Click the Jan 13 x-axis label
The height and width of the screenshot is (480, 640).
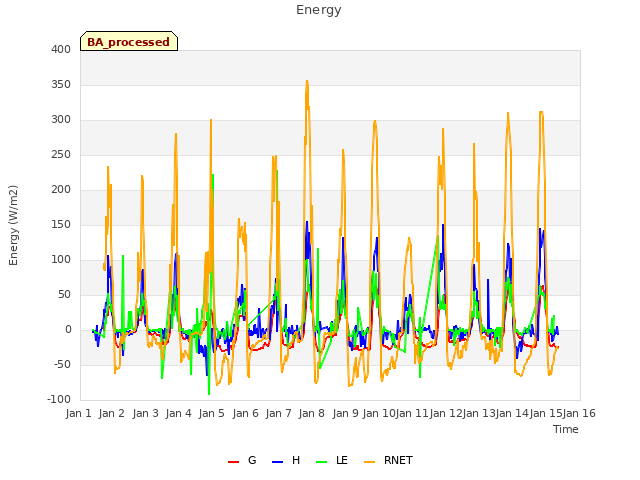point(479,413)
